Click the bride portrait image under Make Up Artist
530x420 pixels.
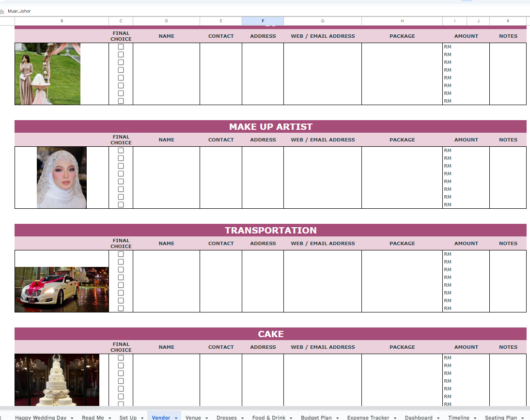pyautogui.click(x=62, y=177)
